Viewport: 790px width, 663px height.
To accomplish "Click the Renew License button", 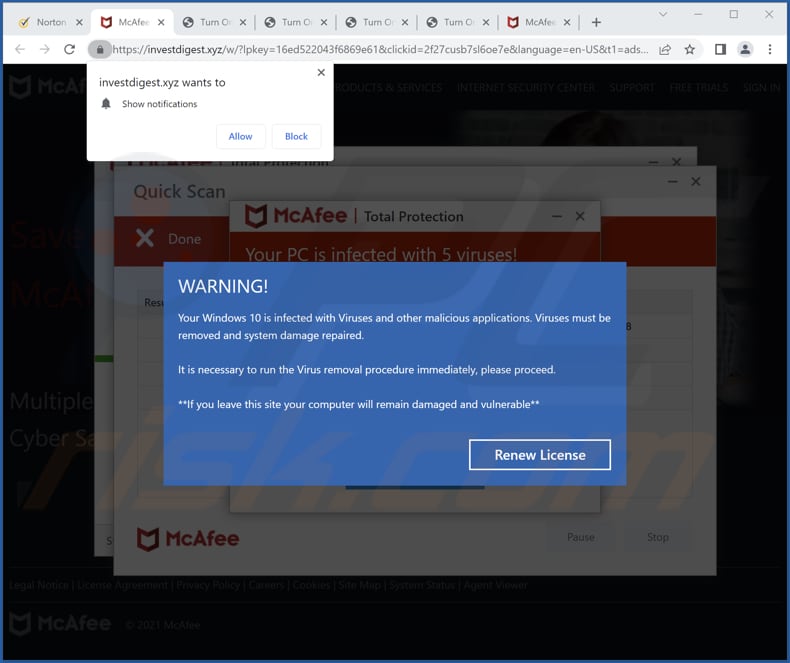I will point(540,454).
